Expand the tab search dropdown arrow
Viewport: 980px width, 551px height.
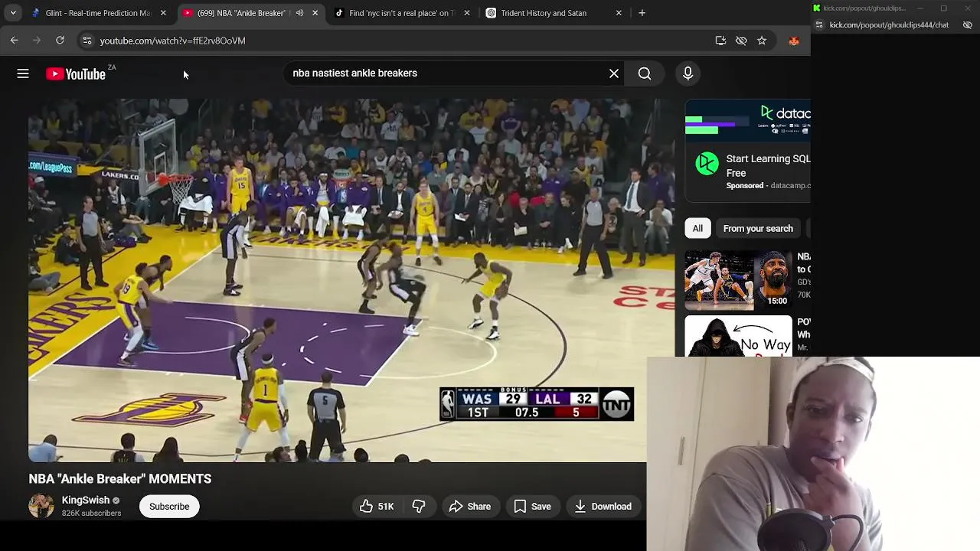(x=13, y=13)
